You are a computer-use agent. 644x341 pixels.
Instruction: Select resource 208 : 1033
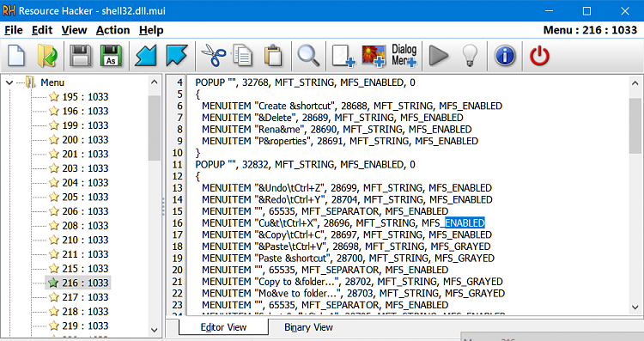coord(85,226)
